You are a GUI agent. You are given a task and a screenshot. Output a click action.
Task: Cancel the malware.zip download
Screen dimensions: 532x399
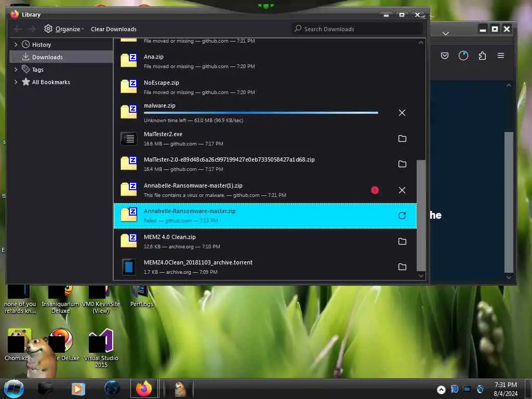pyautogui.click(x=402, y=113)
